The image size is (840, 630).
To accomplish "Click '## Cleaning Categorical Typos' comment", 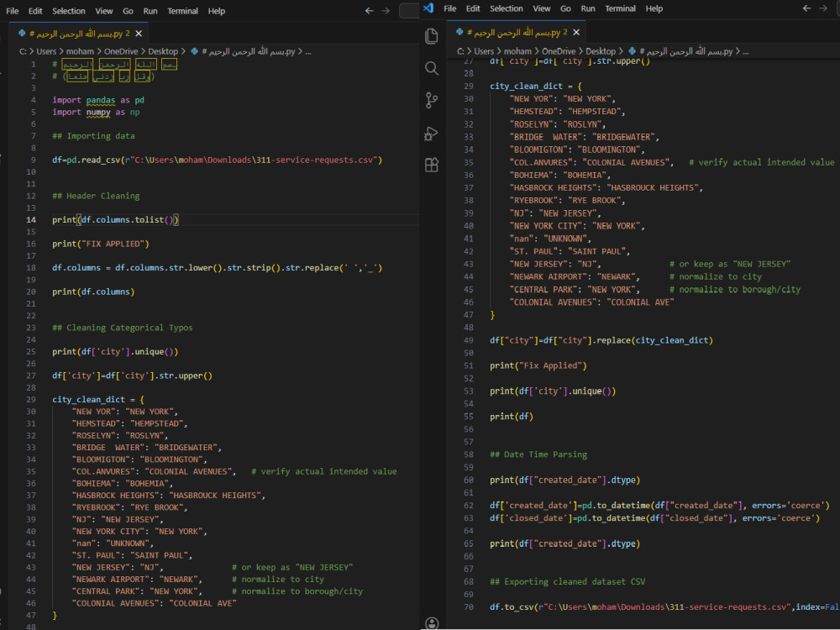I will pos(122,328).
